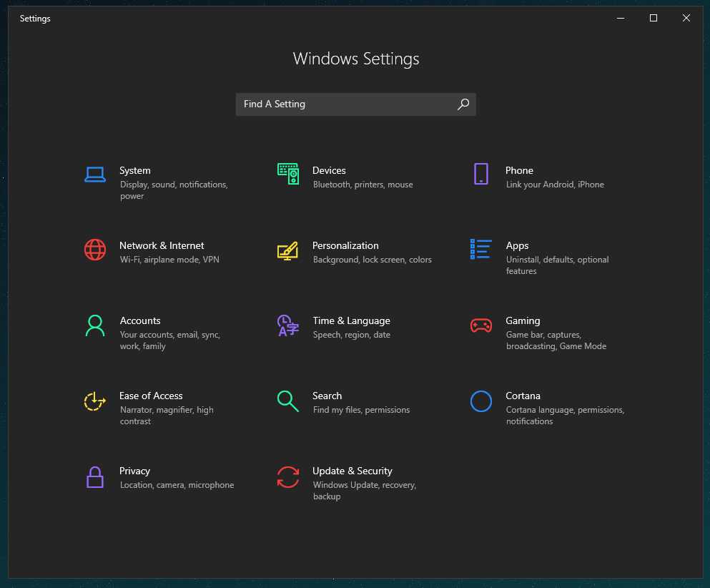This screenshot has width=710, height=588.
Task: Open the Phone settings title
Action: (519, 170)
